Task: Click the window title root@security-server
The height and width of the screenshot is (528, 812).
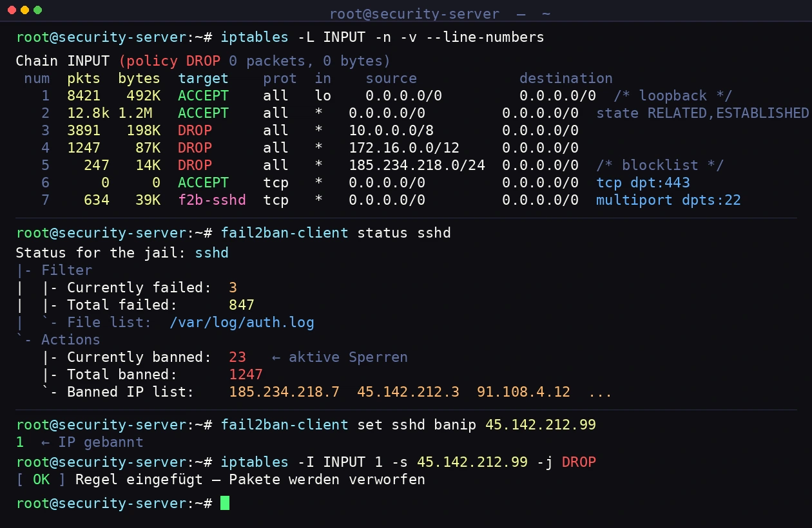Action: pyautogui.click(x=414, y=14)
